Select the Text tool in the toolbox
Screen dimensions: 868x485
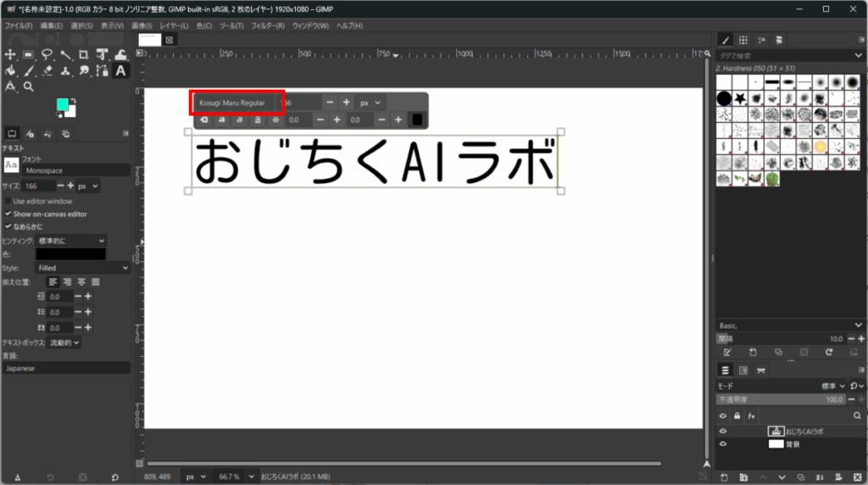(120, 70)
